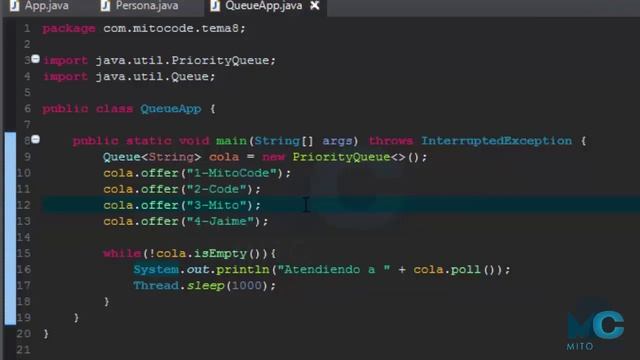
Task: Click the QueueApp class name
Action: tap(171, 109)
